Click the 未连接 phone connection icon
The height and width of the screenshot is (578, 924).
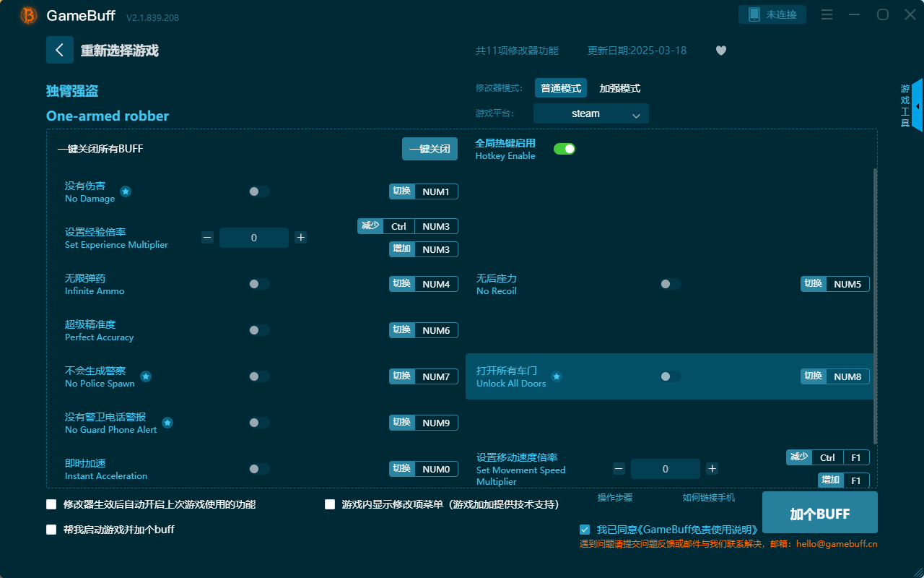click(x=772, y=14)
